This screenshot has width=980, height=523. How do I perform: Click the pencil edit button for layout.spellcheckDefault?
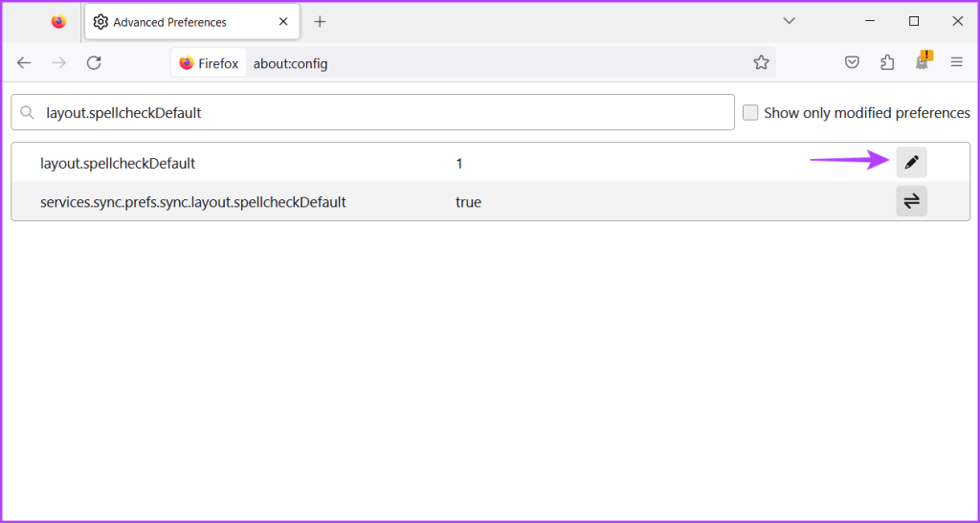[x=911, y=163]
